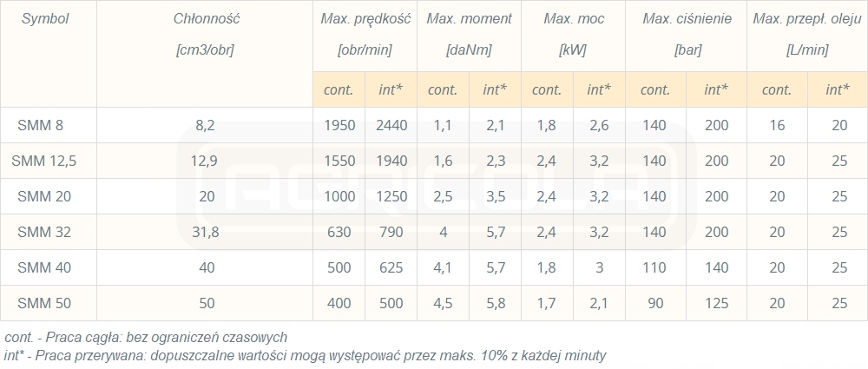The width and height of the screenshot is (868, 369).
Task: Select the 31,8 displacement value
Action: (206, 232)
